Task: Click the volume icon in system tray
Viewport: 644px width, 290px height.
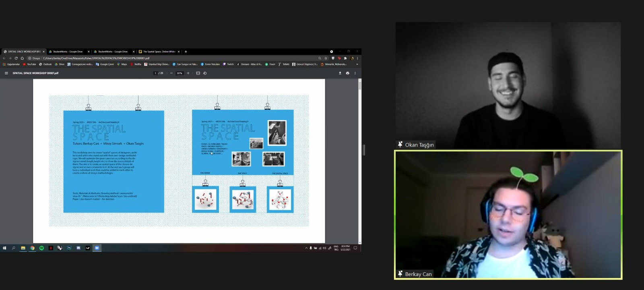Action: [x=324, y=248]
